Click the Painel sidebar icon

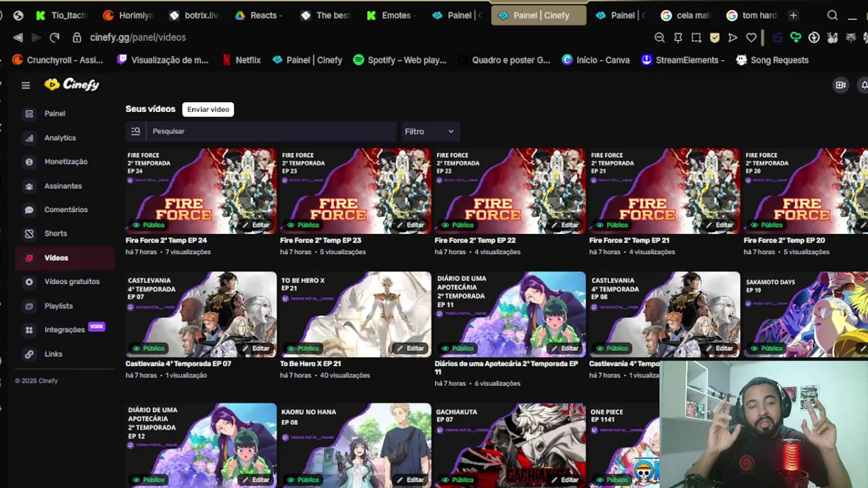click(x=29, y=114)
